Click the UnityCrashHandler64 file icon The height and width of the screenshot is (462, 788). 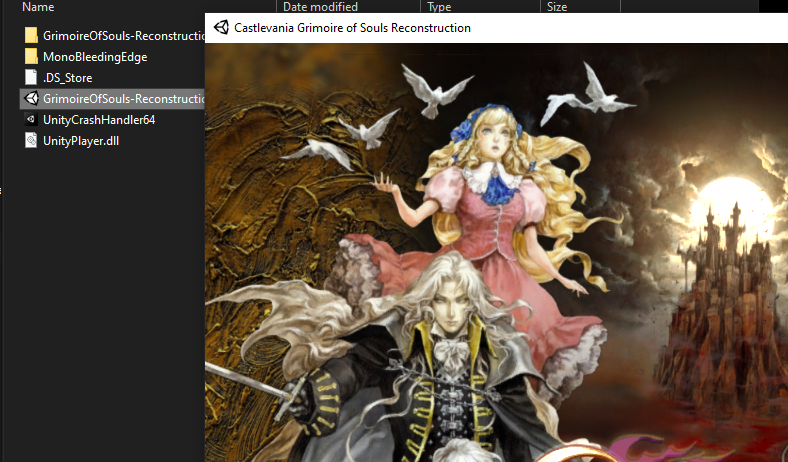31,120
